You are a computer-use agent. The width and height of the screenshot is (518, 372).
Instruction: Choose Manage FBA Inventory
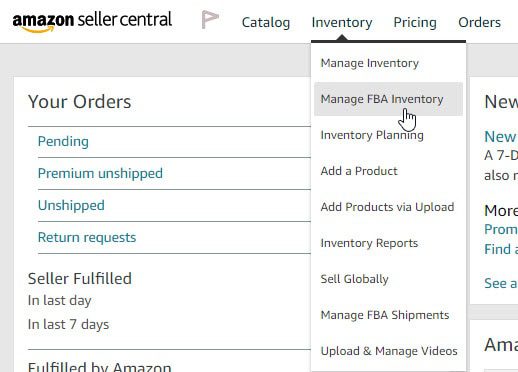[382, 99]
